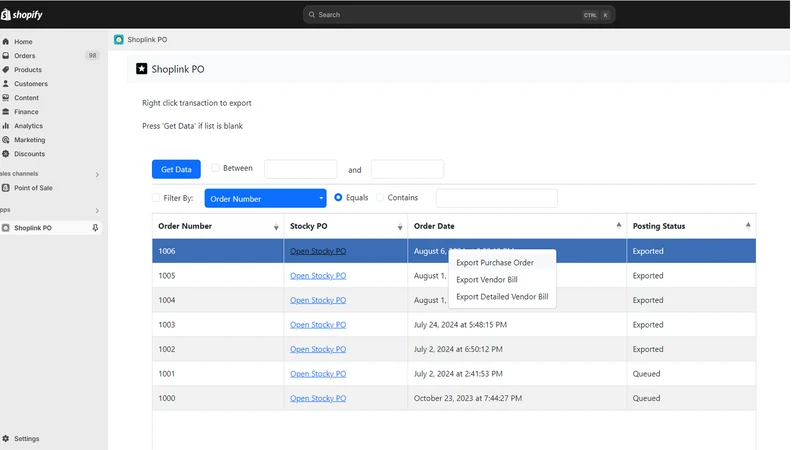Unpin Shoplink PO using pin icon
This screenshot has height=450, width=800.
pyautogui.click(x=95, y=228)
